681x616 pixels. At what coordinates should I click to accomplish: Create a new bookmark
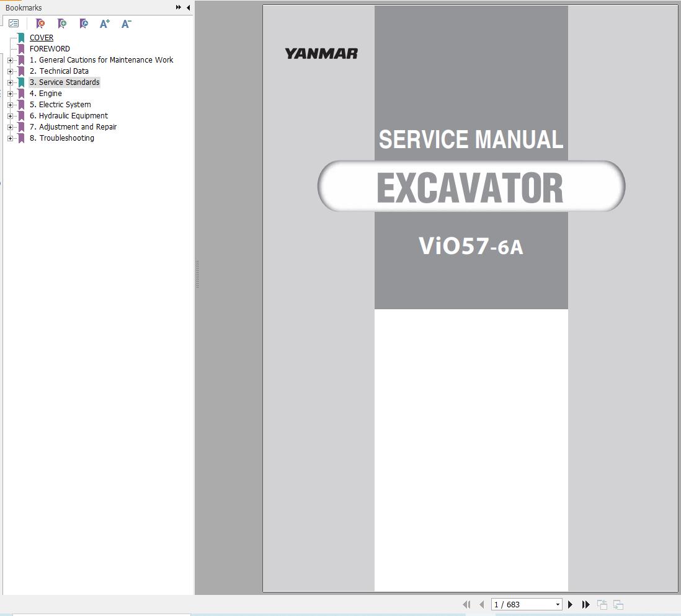(62, 24)
